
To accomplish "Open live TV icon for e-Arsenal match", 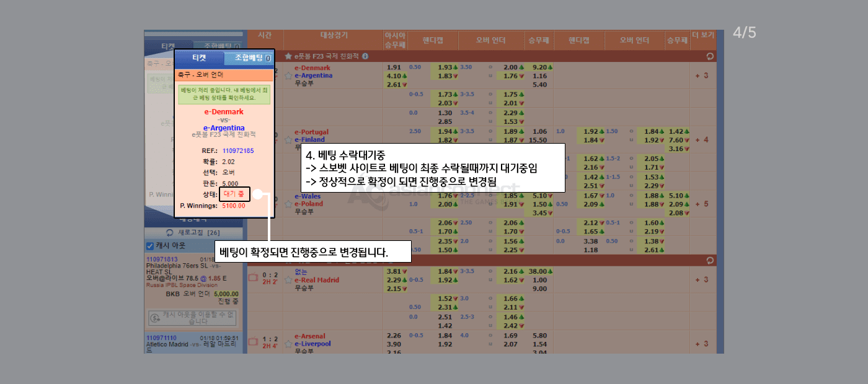I will (253, 341).
